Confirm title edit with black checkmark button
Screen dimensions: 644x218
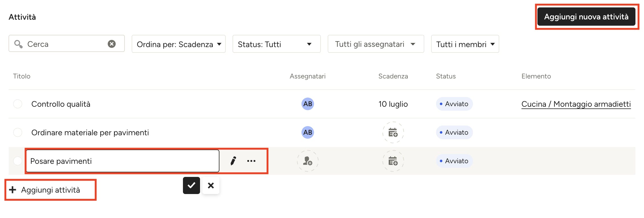[191, 185]
